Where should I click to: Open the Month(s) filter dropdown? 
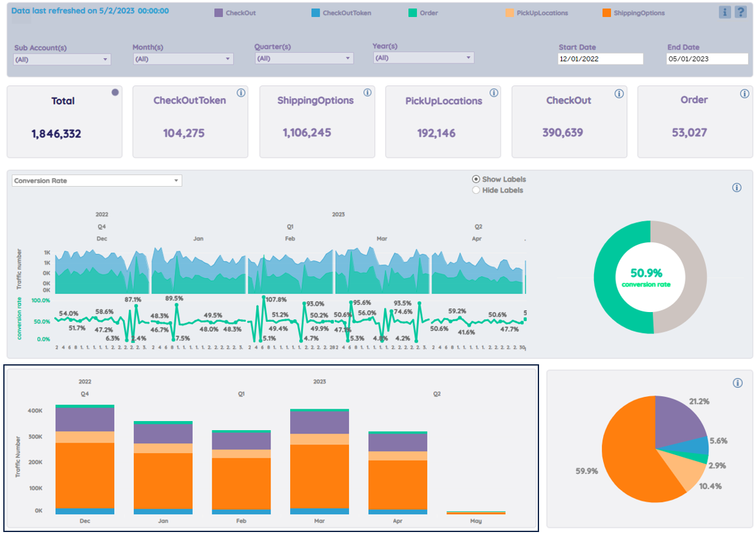183,59
